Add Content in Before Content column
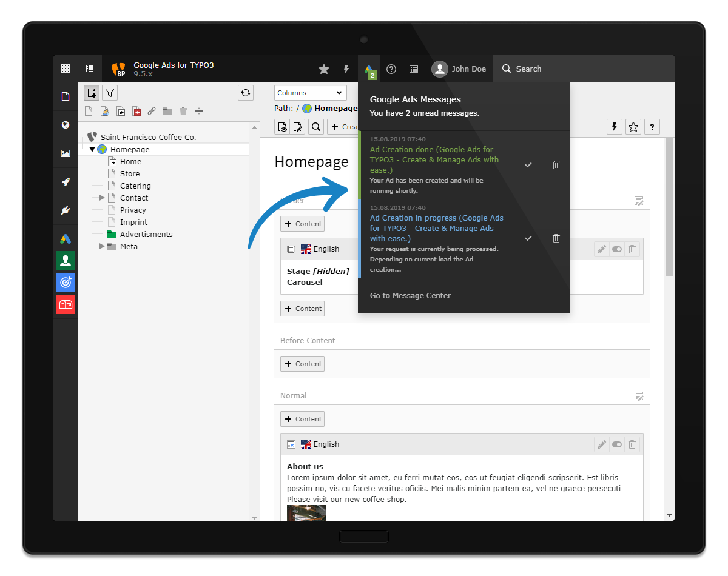Viewport: 728px width, 576px height. click(x=302, y=364)
